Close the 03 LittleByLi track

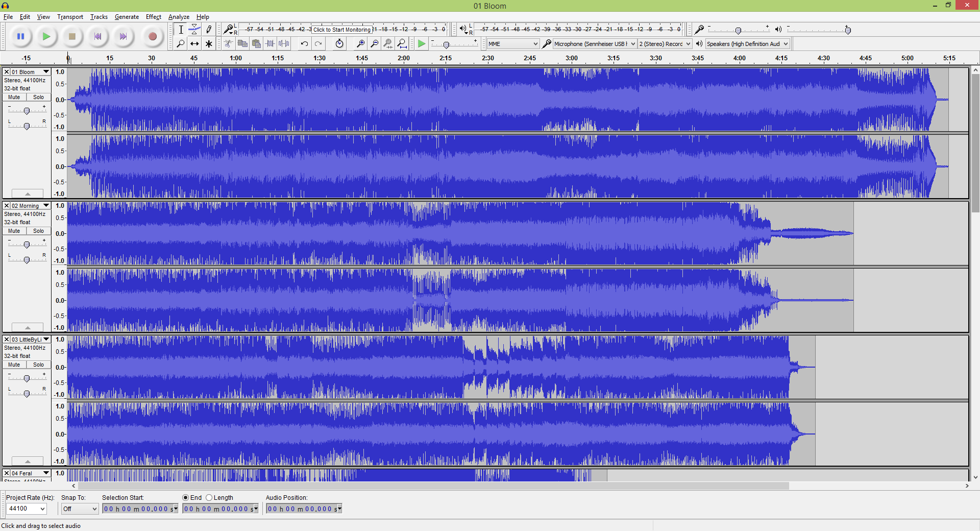7,340
